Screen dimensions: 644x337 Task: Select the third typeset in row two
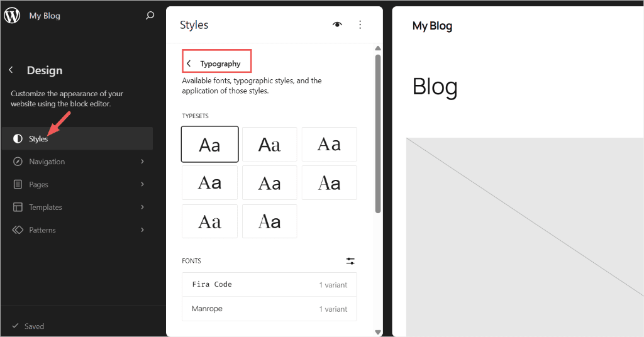(330, 183)
